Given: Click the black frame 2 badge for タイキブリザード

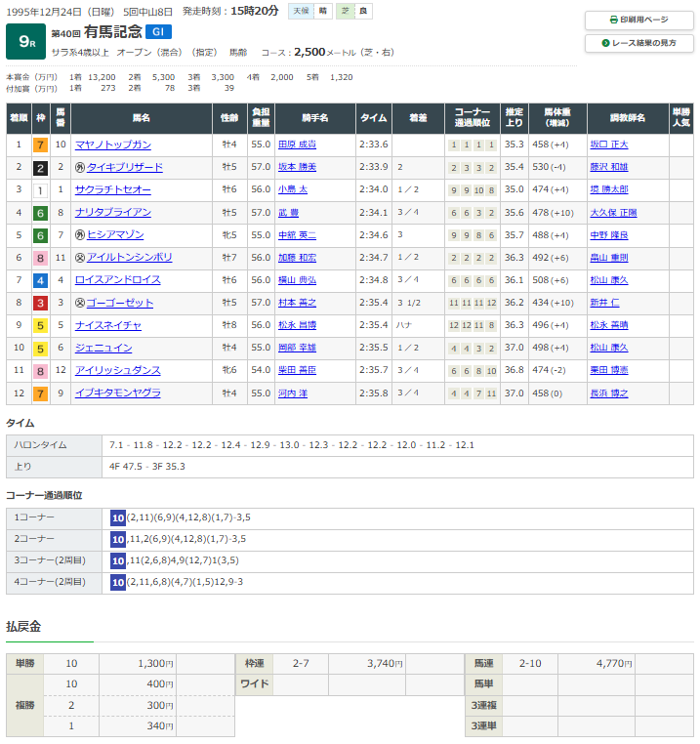Looking at the screenshot, I should 40,168.
